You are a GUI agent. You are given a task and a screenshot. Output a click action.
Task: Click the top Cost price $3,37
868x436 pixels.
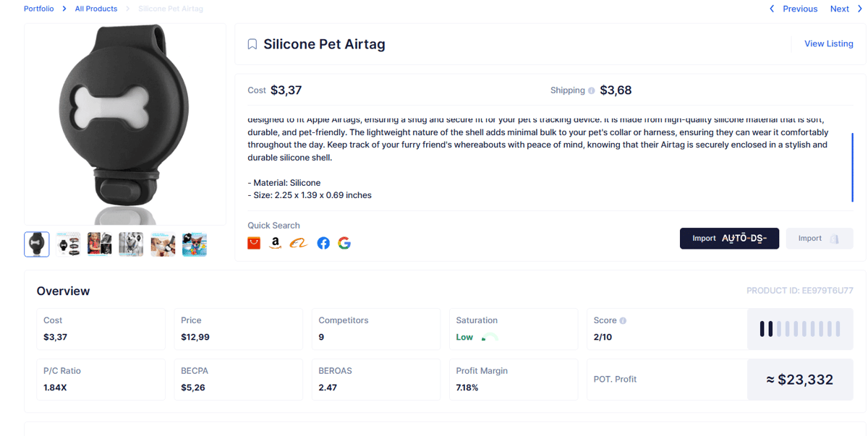pyautogui.click(x=286, y=90)
